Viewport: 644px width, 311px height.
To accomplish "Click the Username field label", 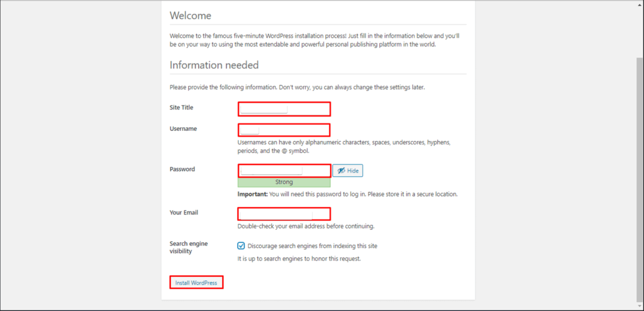I will (x=183, y=129).
